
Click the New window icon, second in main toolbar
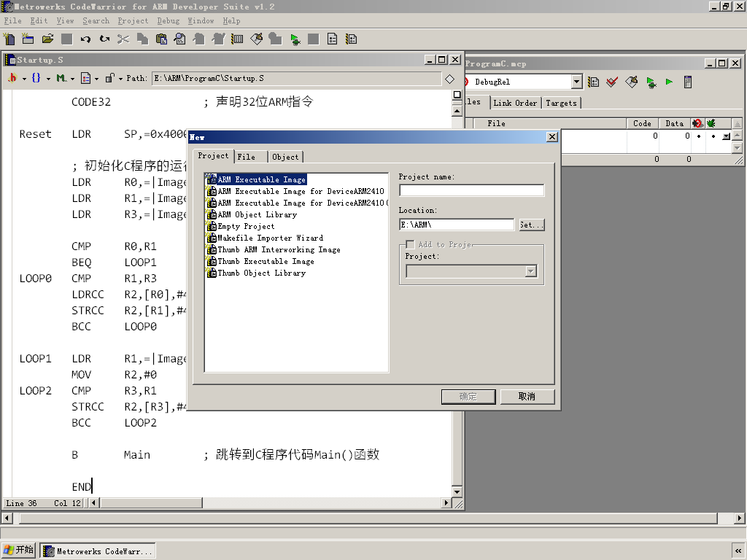(x=28, y=39)
